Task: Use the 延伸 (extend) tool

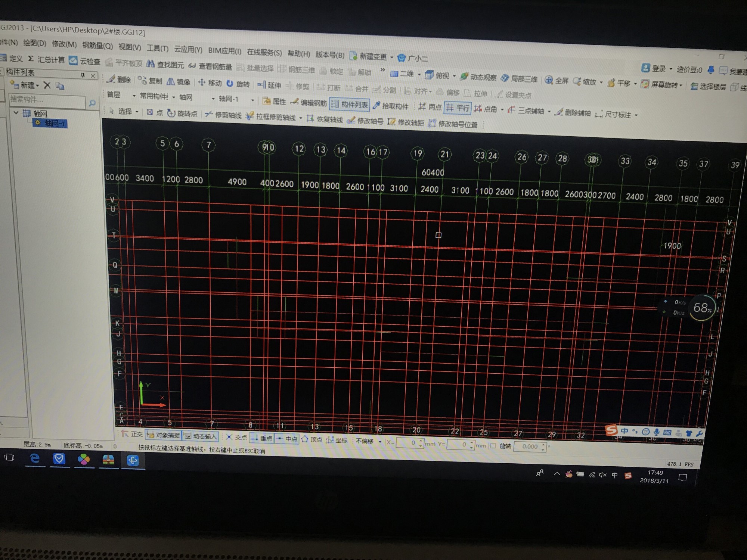Action: 269,85
